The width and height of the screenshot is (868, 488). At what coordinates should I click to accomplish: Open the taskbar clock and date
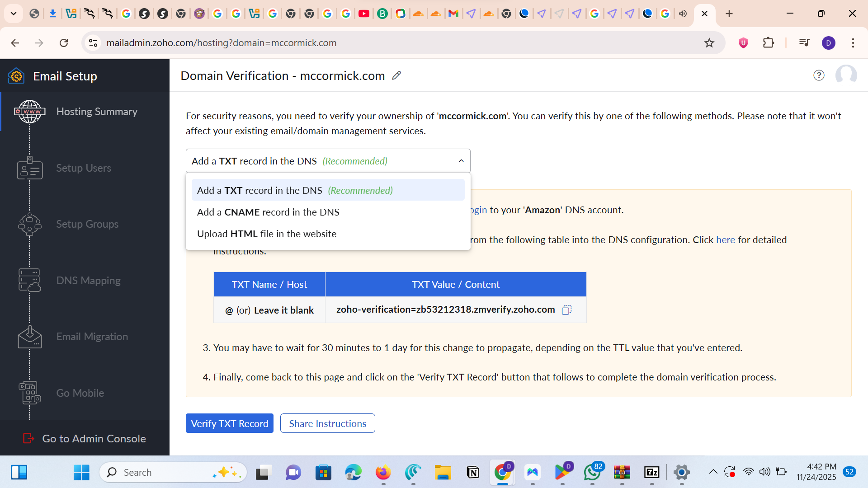(816, 472)
